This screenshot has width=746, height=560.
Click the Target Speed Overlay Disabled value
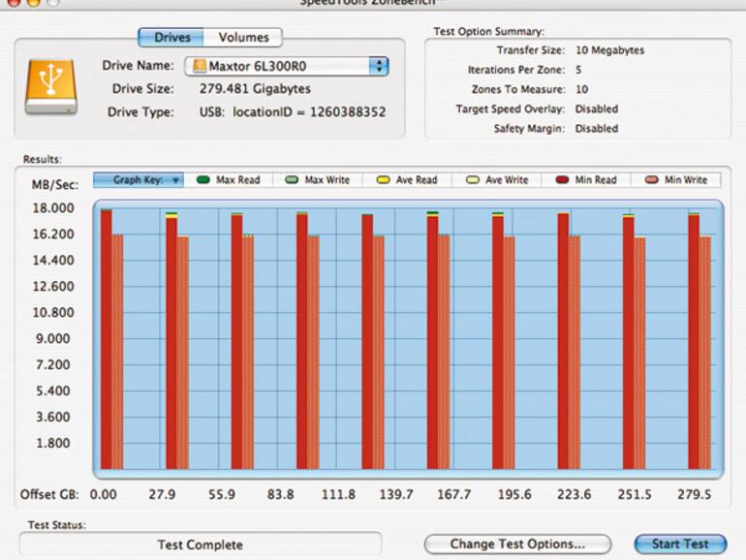[x=597, y=109]
